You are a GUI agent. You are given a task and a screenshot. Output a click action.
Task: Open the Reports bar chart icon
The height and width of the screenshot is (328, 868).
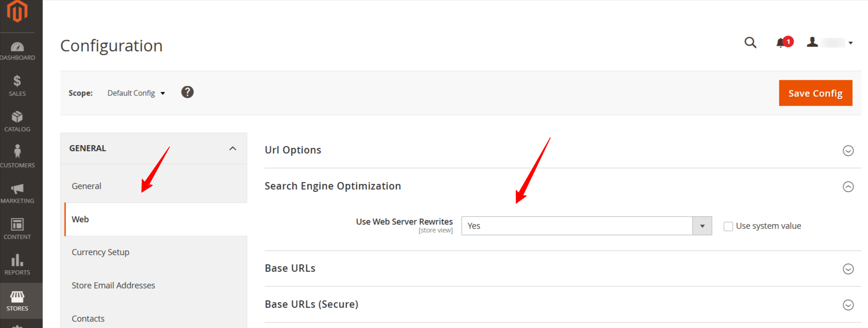pyautogui.click(x=17, y=260)
